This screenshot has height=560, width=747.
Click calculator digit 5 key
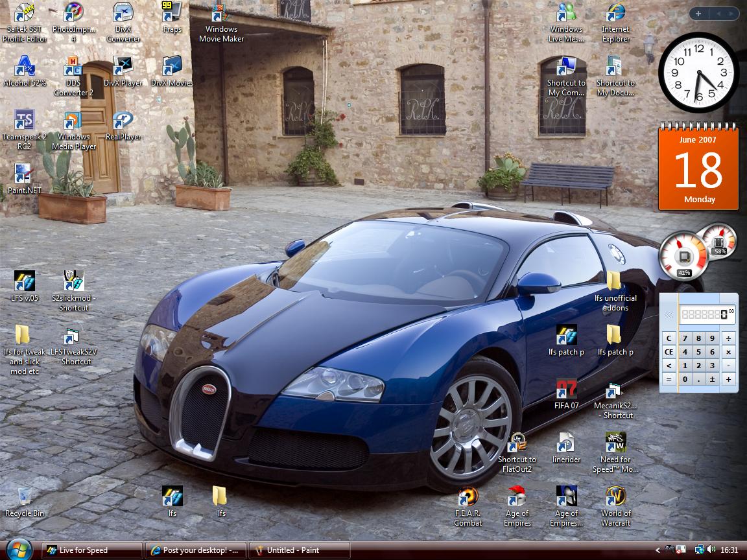click(699, 352)
